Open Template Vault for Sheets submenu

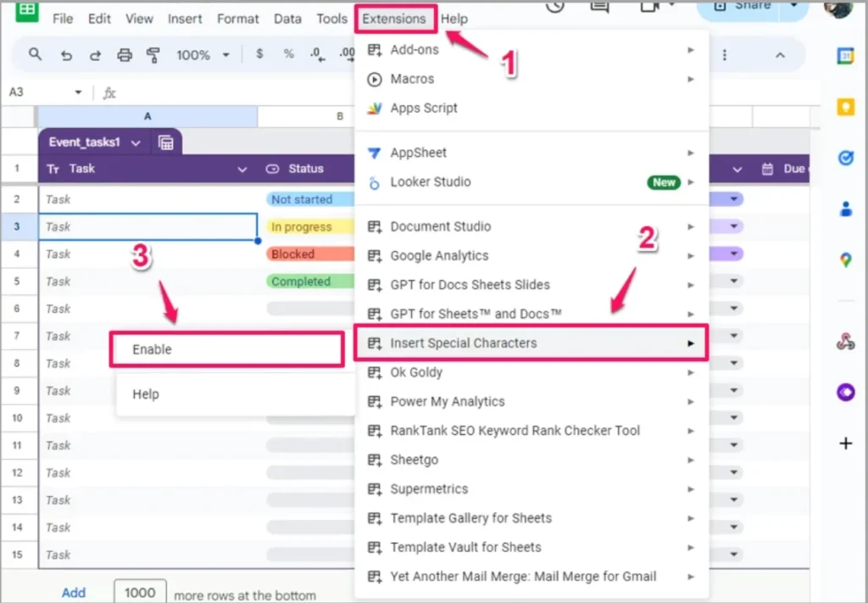coord(531,547)
